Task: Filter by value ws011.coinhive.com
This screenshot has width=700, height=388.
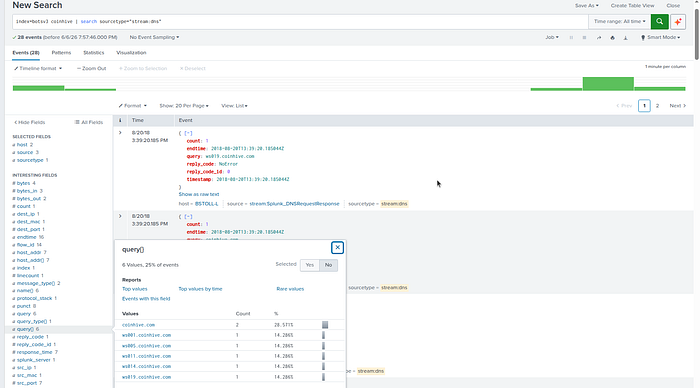Action: coord(146,356)
